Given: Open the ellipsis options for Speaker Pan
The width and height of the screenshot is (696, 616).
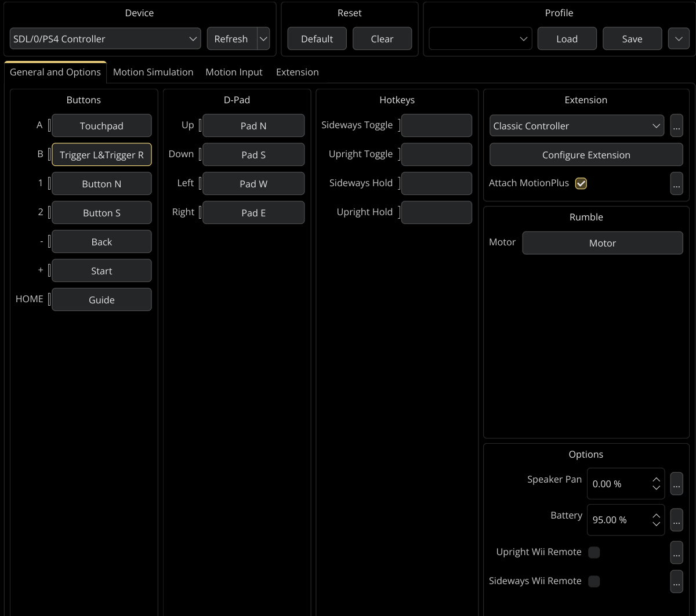Looking at the screenshot, I should tap(676, 484).
